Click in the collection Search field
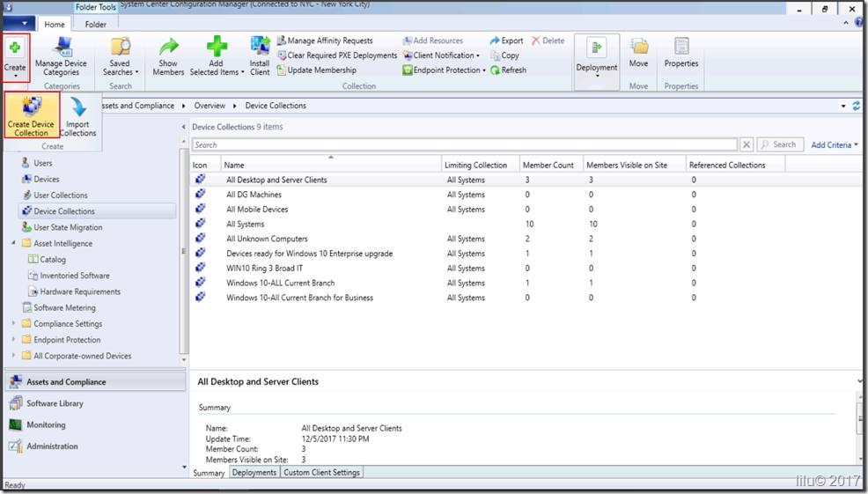868x494 pixels. click(465, 144)
